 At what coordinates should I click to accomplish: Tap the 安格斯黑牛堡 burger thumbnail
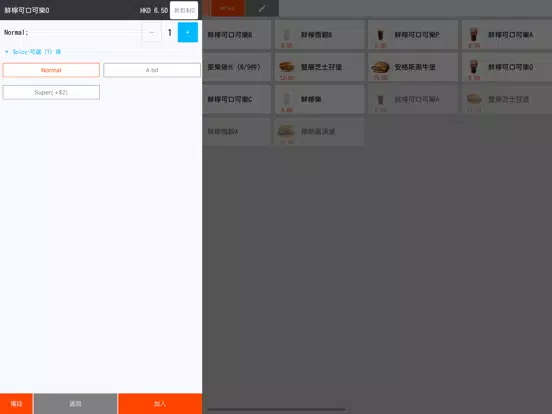pos(380,67)
